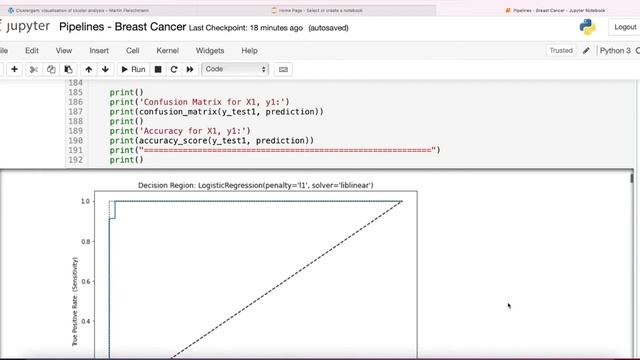The height and width of the screenshot is (360, 640).
Task: Interrupt the kernel with stop icon
Action: click(x=158, y=69)
